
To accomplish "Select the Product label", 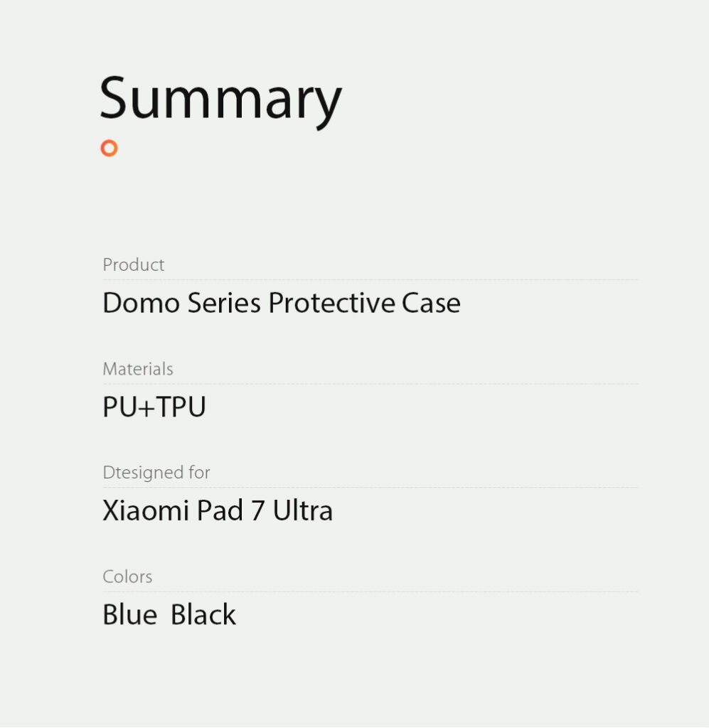I will [x=133, y=265].
